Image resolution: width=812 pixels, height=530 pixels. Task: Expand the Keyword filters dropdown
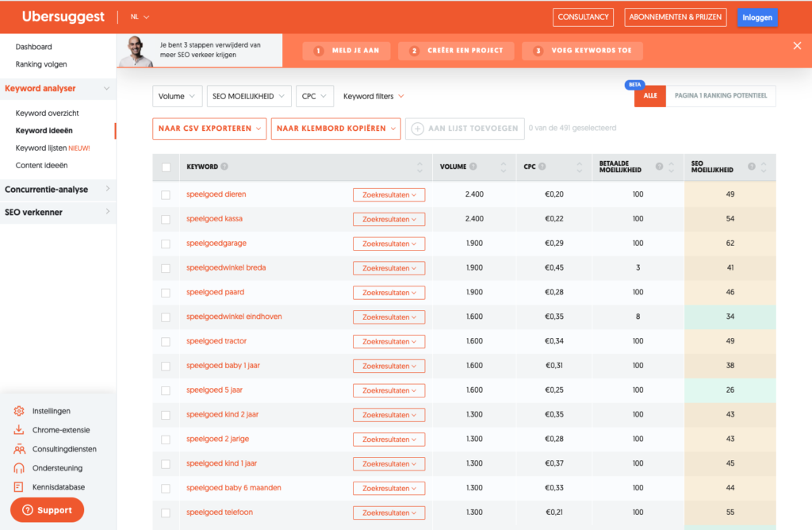[x=373, y=96]
